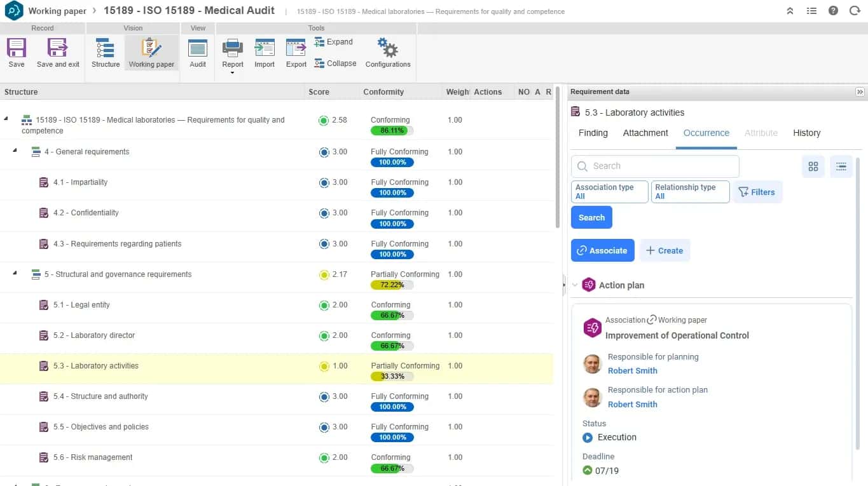Click the 33.33% conformity progress bar

(x=392, y=376)
